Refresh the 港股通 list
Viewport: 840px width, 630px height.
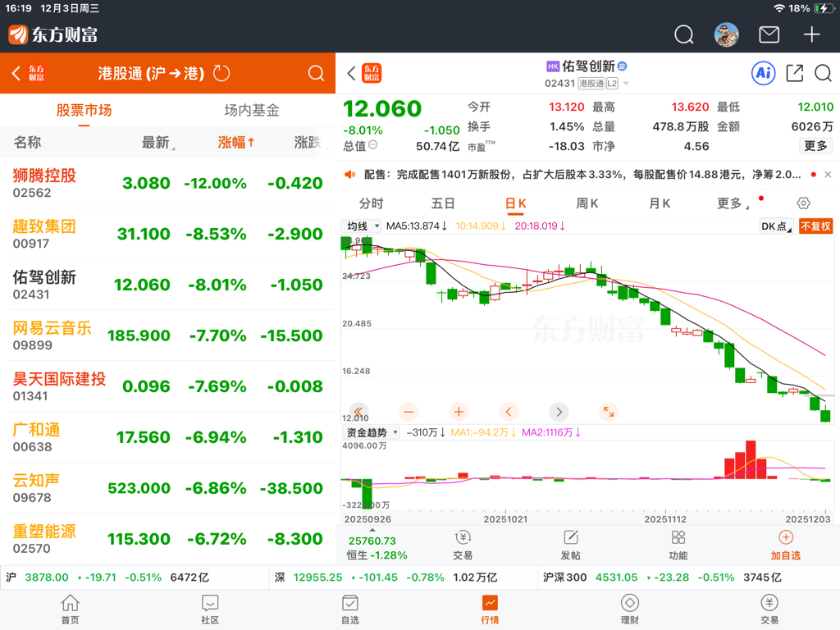pos(221,73)
